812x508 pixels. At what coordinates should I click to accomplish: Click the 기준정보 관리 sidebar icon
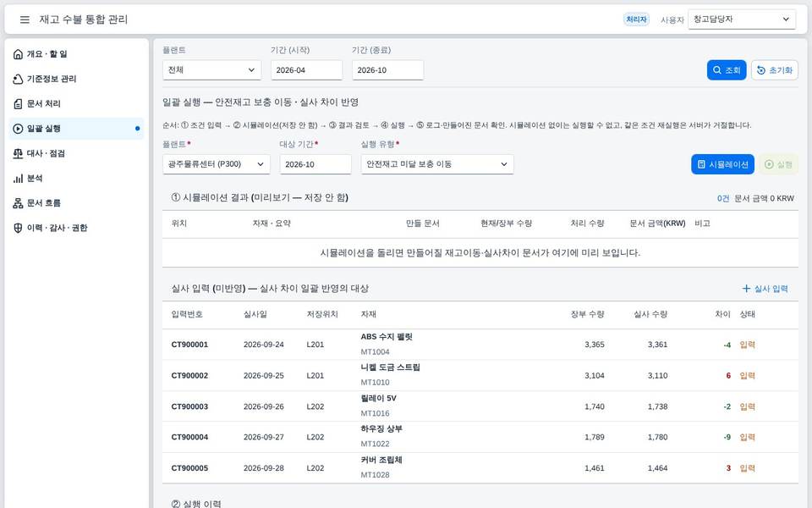(18, 79)
